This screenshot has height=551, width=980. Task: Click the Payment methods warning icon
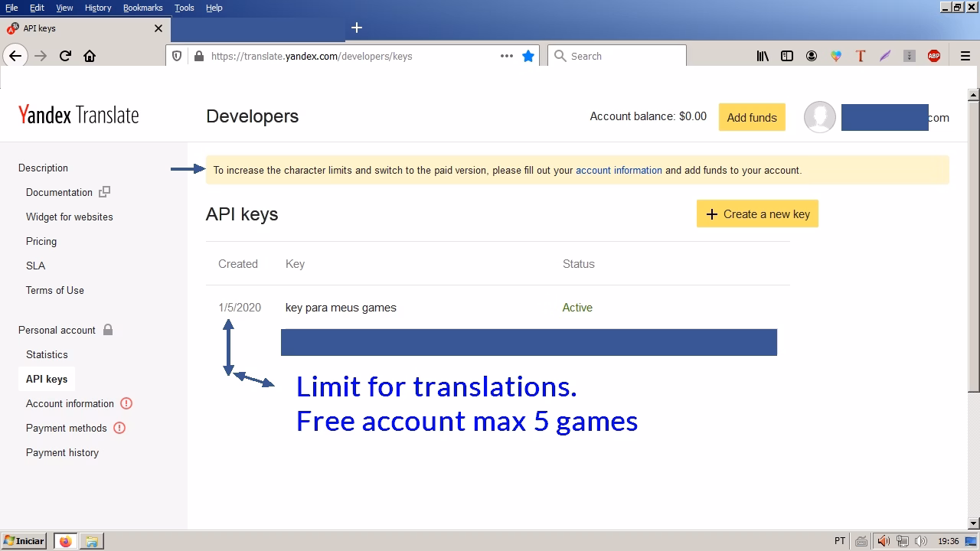point(119,428)
